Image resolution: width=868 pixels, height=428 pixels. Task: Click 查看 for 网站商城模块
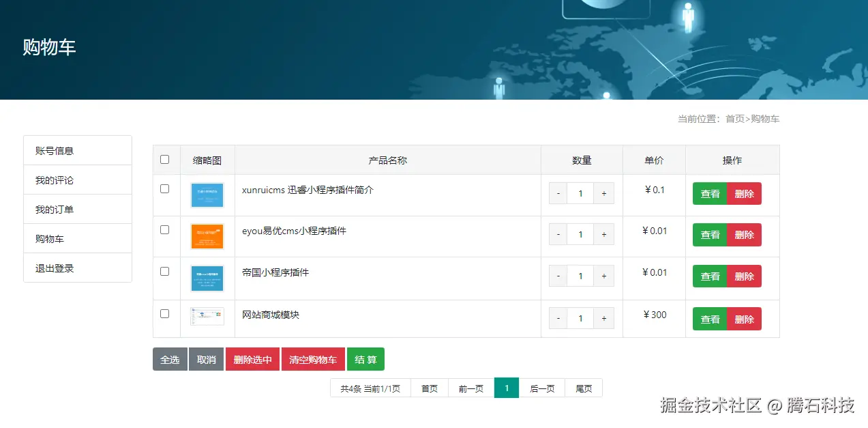click(710, 319)
